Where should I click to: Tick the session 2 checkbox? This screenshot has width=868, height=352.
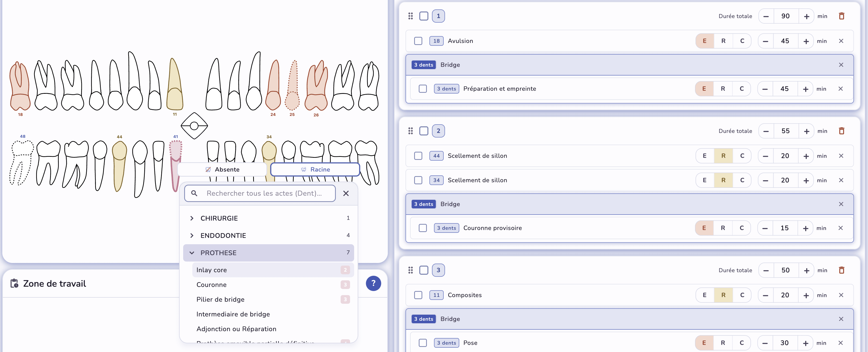(x=424, y=131)
